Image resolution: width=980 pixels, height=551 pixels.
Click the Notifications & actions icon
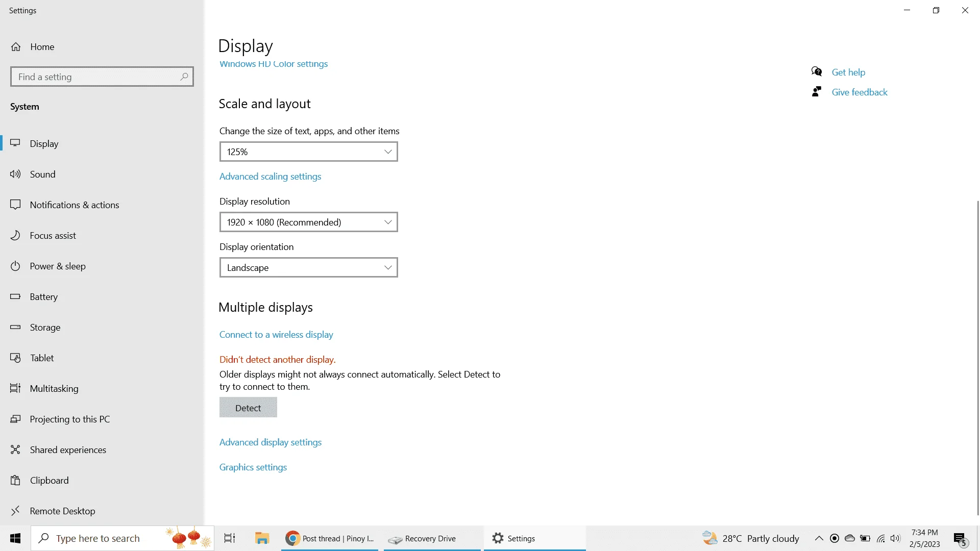(x=15, y=205)
